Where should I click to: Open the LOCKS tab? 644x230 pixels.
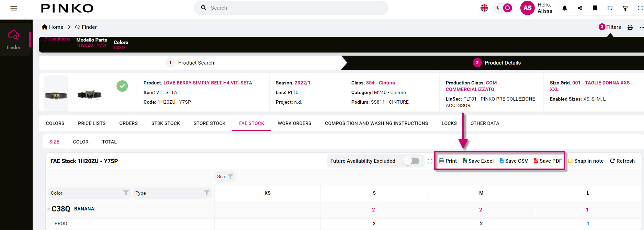[449, 123]
